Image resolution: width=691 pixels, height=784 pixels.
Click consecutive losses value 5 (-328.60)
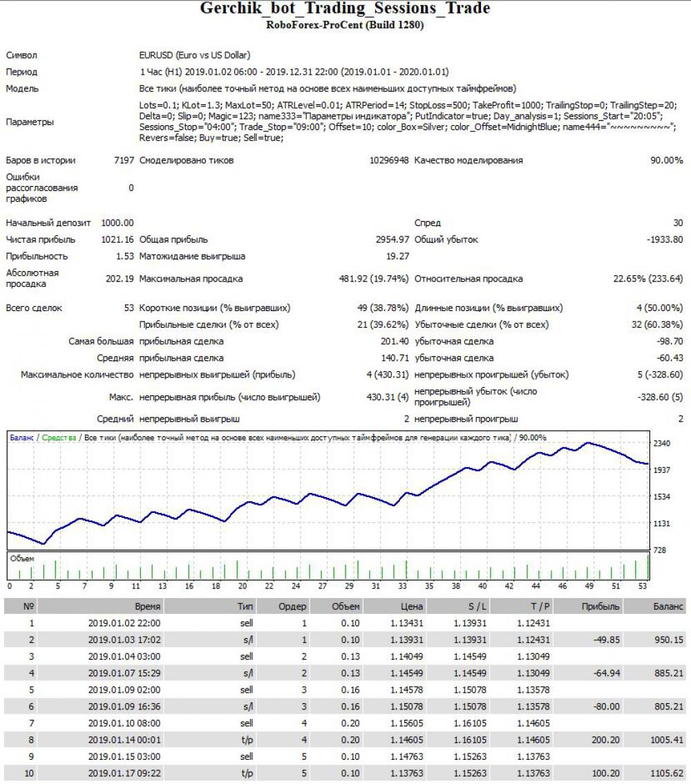point(660,375)
